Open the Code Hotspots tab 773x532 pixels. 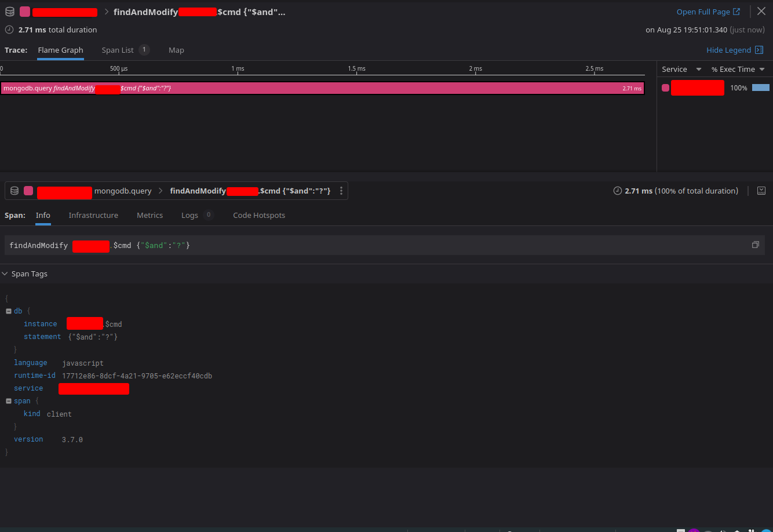(259, 215)
